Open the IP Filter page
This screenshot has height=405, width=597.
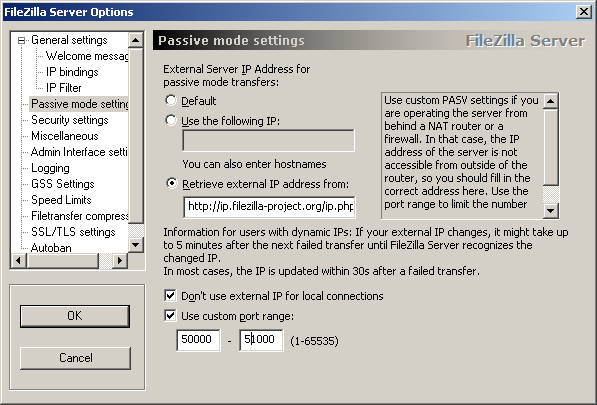(x=63, y=88)
